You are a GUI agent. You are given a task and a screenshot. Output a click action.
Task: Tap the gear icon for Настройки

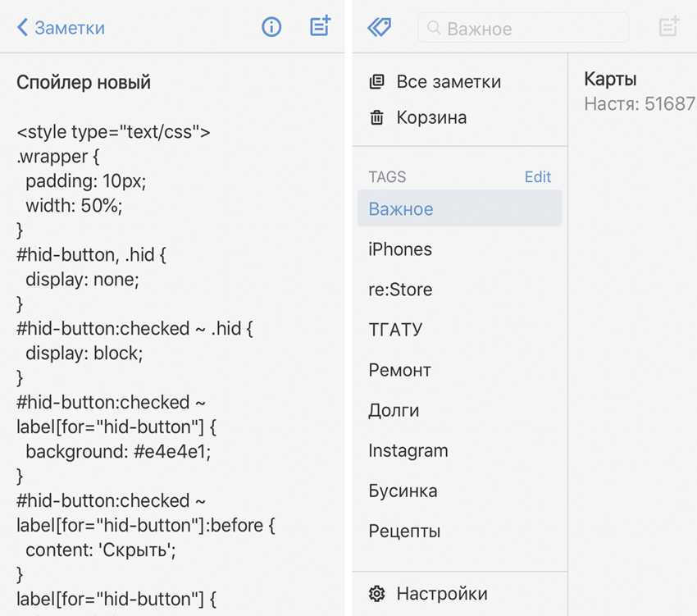[x=376, y=594]
